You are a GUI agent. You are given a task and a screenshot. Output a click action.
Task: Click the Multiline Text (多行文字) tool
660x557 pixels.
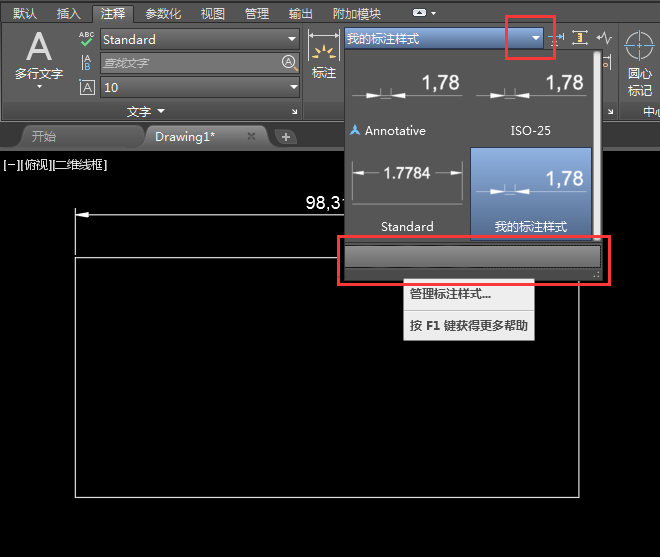click(x=39, y=55)
